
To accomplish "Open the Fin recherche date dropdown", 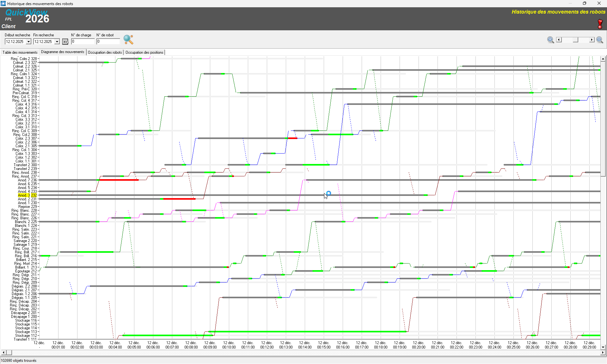I will pyautogui.click(x=57, y=42).
